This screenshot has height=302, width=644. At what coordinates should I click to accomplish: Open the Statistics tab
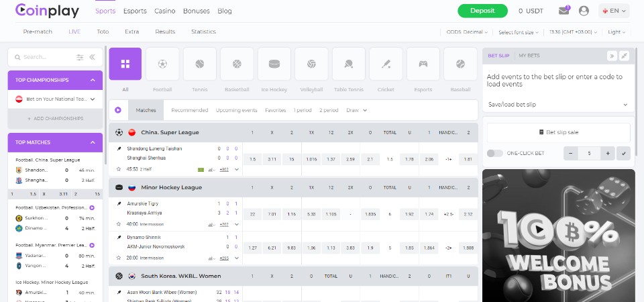203,32
